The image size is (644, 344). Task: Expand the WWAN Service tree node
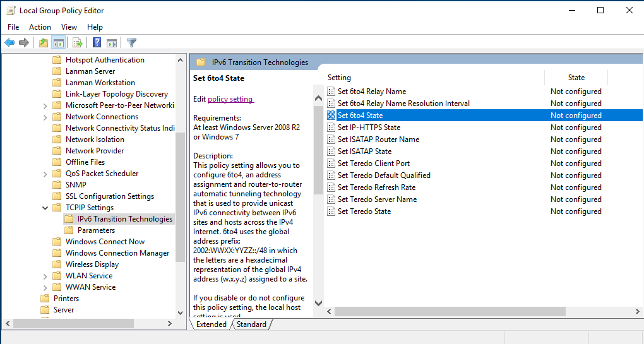tap(45, 288)
